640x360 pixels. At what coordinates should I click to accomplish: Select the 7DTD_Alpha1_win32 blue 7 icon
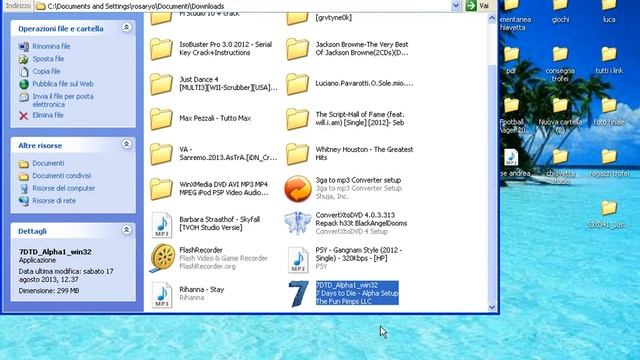tap(298, 294)
